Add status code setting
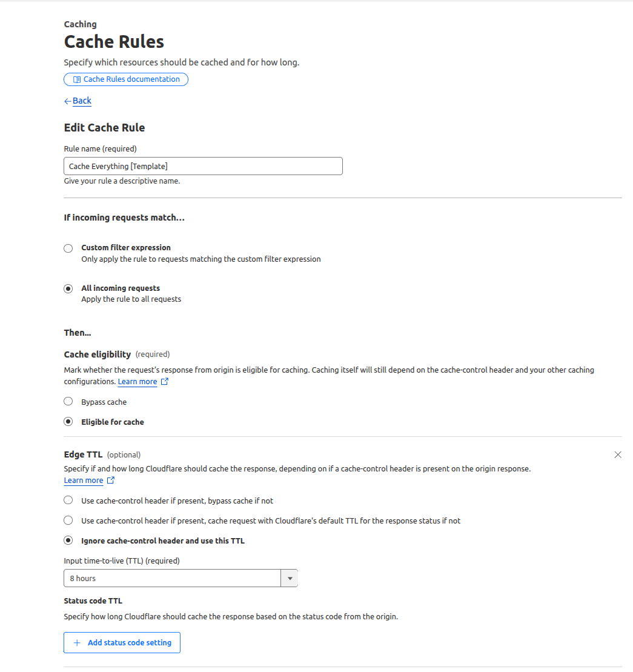Viewport: 633px width, 672px height. (128, 643)
